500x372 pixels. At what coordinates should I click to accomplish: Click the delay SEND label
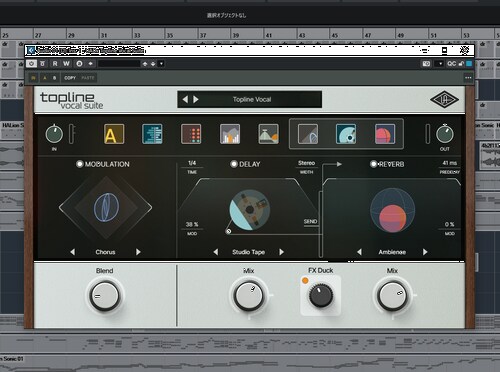click(310, 222)
